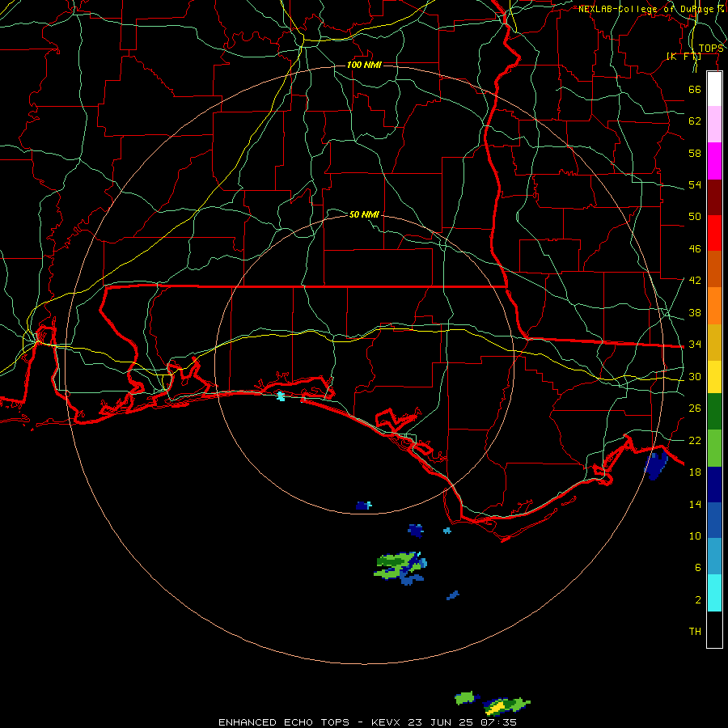Click the 14 legend value
The image size is (728, 728).
695,504
